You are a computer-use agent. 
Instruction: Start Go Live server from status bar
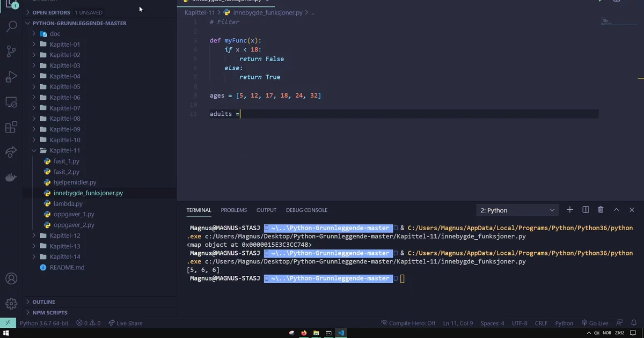coord(594,323)
